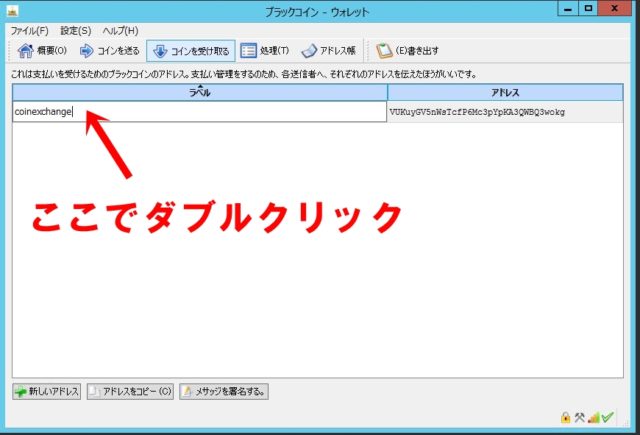
Task: Click the wallet app icon in title bar
Action: (13, 11)
